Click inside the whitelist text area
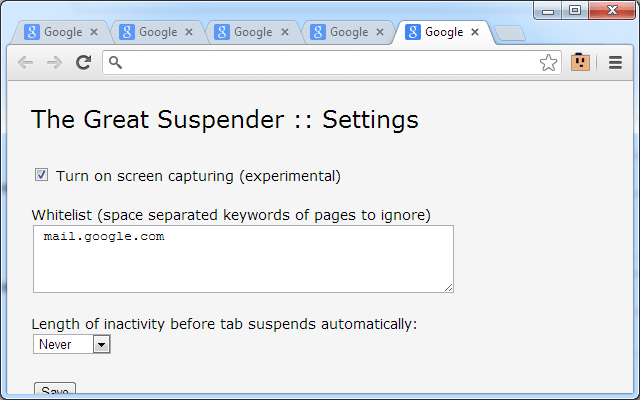The height and width of the screenshot is (400, 640). coord(243,259)
